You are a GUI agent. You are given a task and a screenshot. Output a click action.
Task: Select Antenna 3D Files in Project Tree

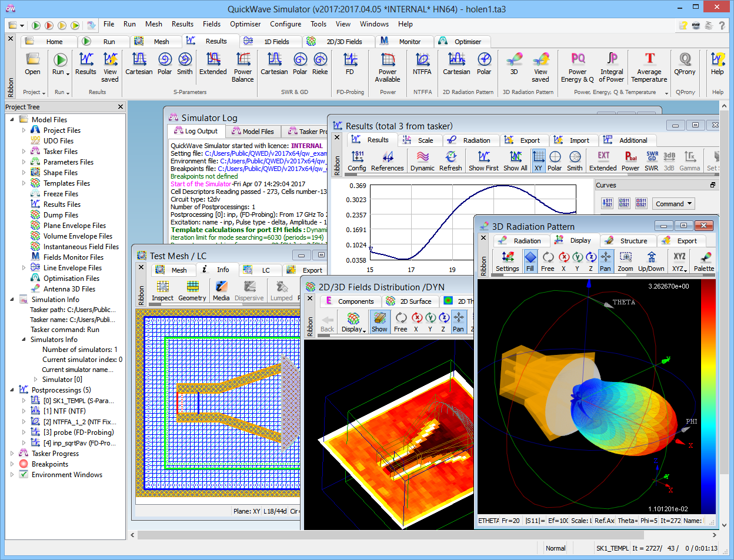69,289
